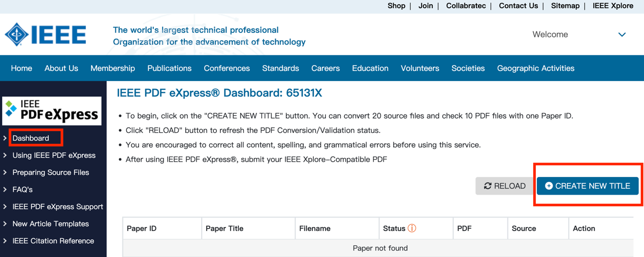The image size is (644, 257).
Task: Open New Article Templates link
Action: tap(50, 224)
